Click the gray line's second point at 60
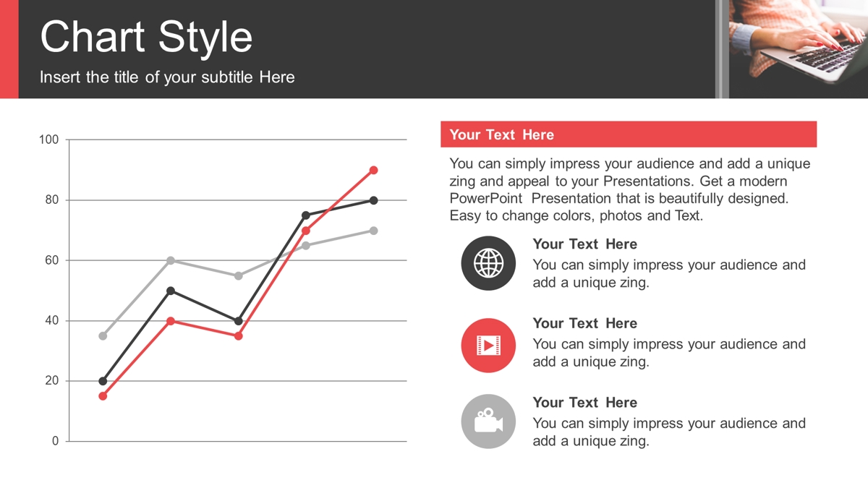This screenshot has width=868, height=488. pos(171,260)
